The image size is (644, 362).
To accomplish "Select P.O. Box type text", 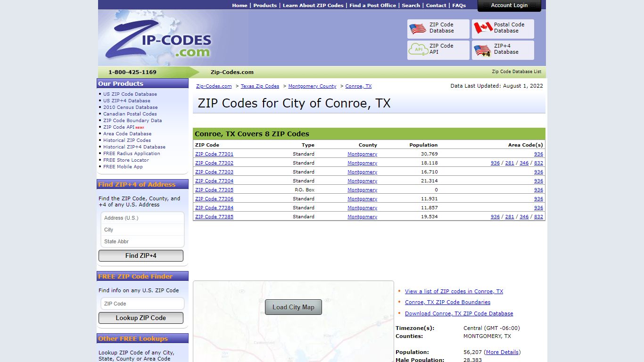I will pos(305,190).
